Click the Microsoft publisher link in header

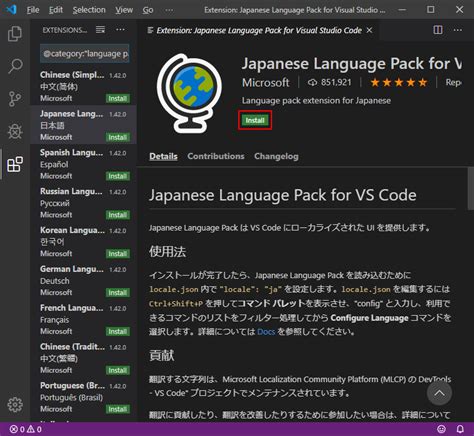coord(266,82)
